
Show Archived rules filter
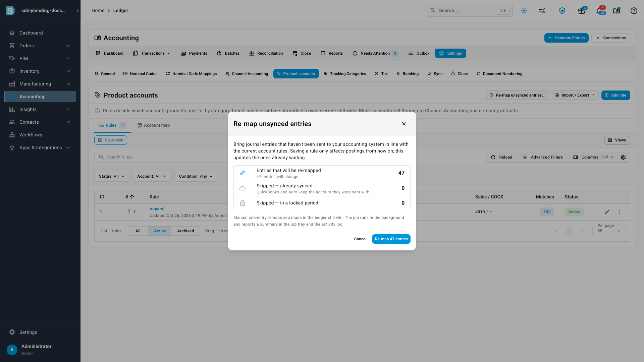(x=185, y=231)
